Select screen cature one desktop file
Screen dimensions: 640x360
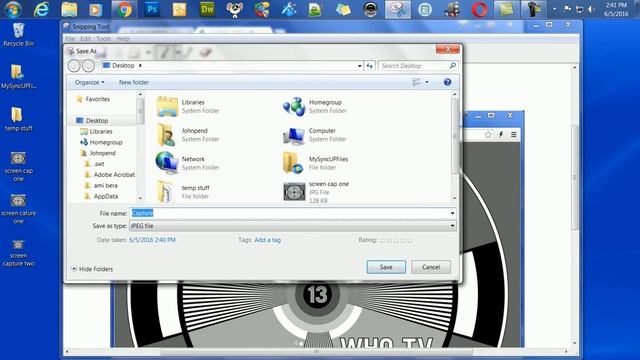[18, 209]
